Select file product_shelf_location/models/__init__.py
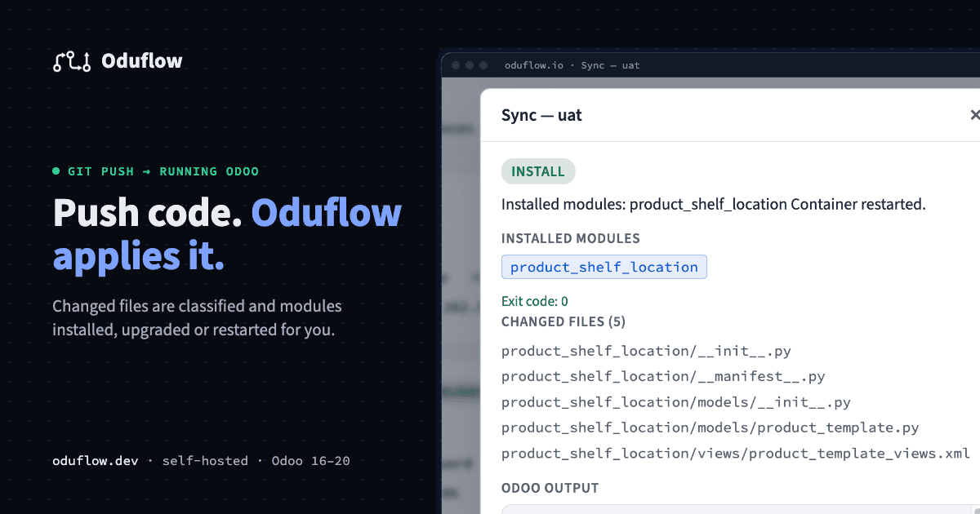The width and height of the screenshot is (980, 514). (x=676, y=402)
